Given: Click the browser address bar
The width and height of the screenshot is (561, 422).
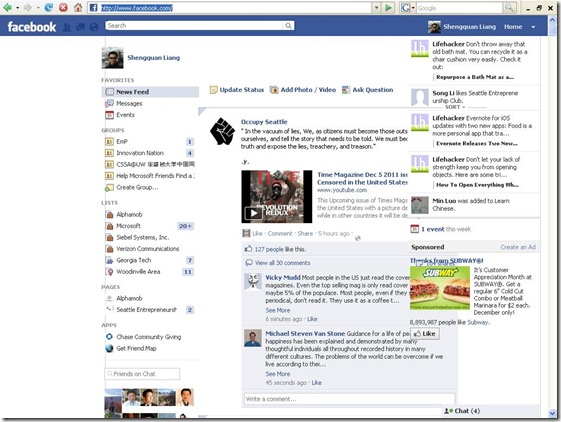Looking at the screenshot, I should pyautogui.click(x=235, y=8).
